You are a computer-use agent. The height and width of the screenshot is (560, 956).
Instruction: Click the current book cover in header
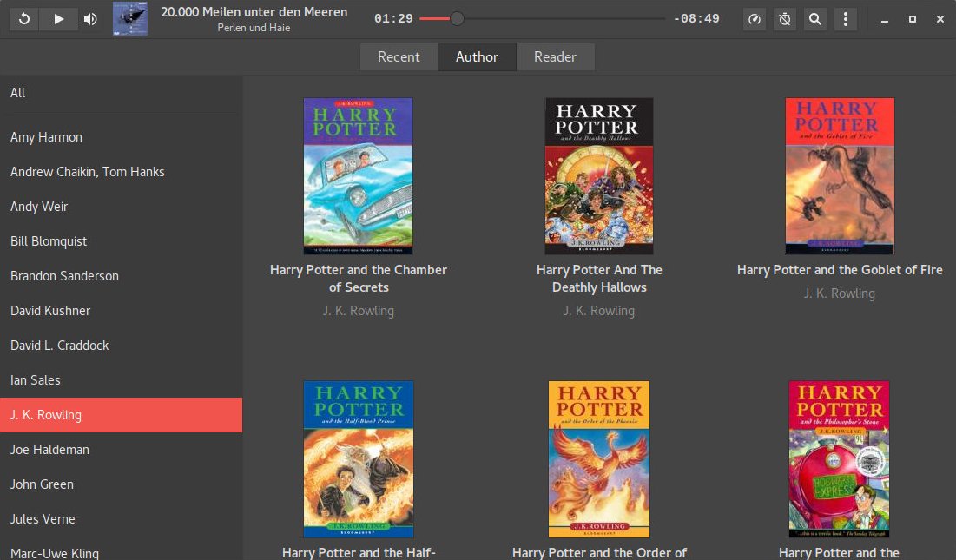click(x=130, y=19)
